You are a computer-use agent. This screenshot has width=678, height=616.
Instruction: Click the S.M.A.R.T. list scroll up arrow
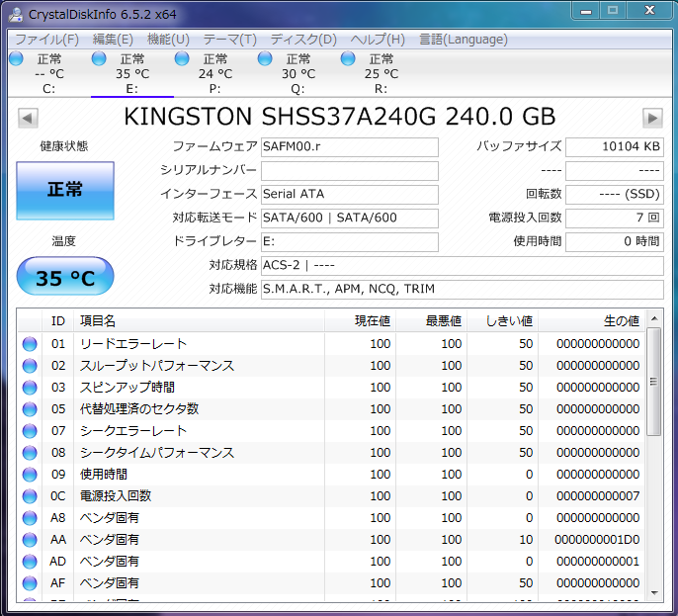click(654, 318)
